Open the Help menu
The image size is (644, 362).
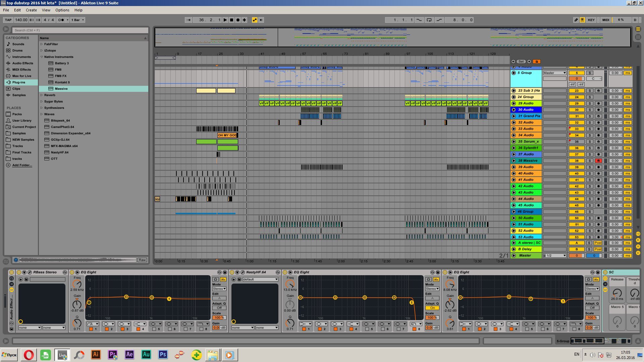click(78, 10)
